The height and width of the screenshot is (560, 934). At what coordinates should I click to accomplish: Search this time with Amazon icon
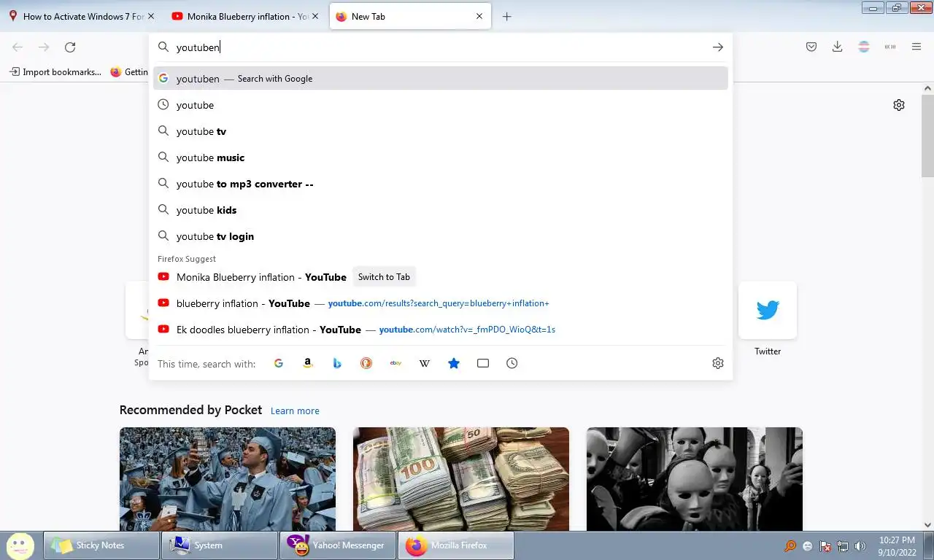click(308, 363)
